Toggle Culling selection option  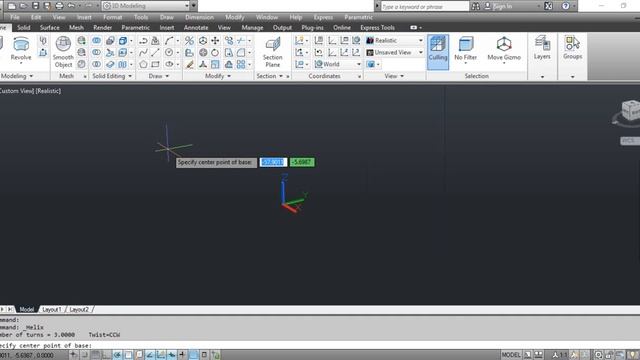coord(438,52)
